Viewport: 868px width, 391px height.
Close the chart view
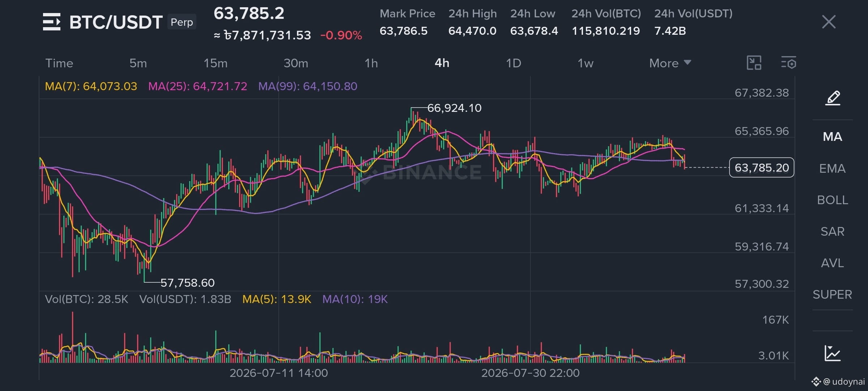click(x=829, y=22)
